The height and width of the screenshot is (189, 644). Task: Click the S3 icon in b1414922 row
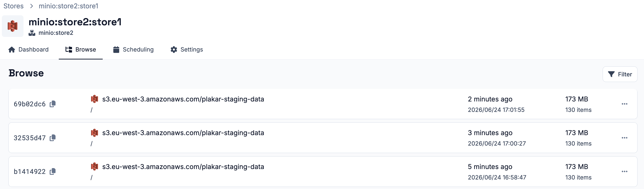point(95,166)
